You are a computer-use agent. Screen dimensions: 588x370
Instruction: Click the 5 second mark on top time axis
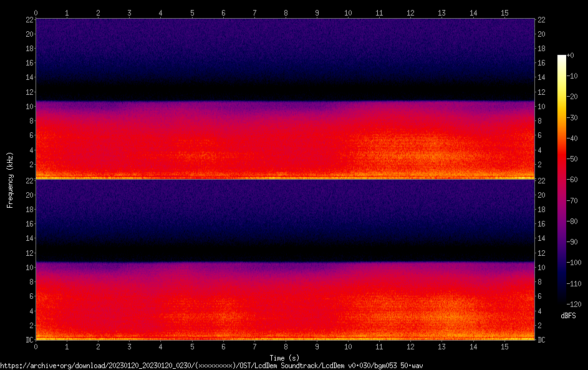tap(192, 12)
